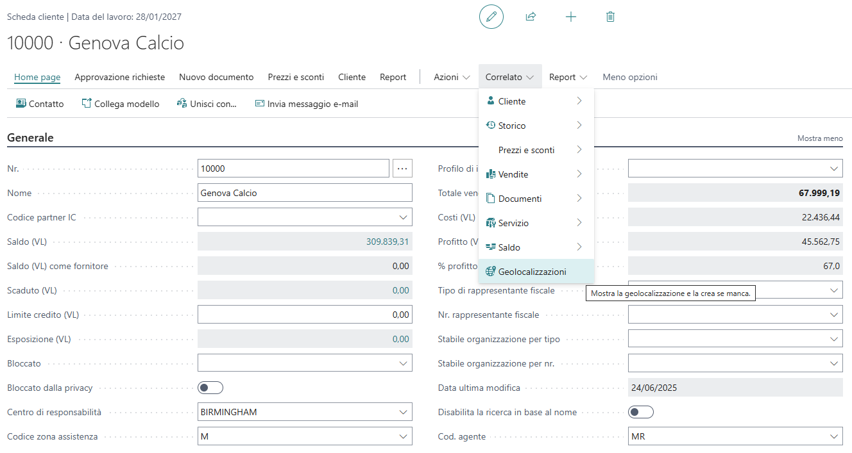Open Saldo submenu
The image size is (852, 453).
point(536,247)
